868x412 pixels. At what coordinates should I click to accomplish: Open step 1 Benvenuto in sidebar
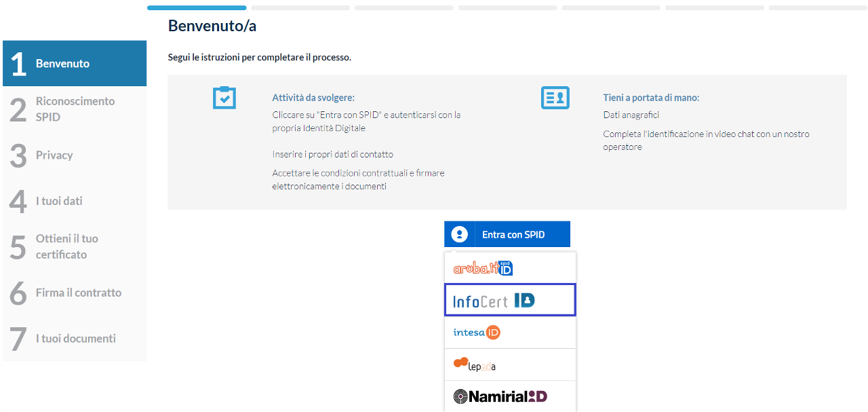coord(75,64)
